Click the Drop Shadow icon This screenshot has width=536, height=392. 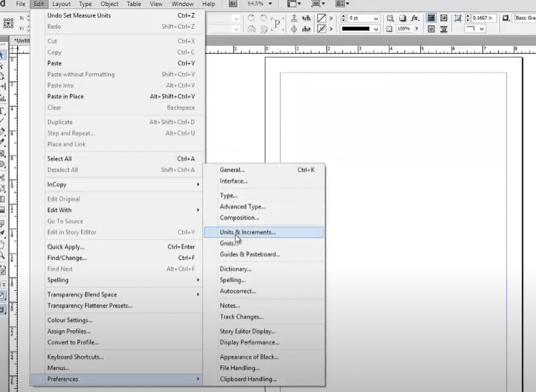[403, 18]
